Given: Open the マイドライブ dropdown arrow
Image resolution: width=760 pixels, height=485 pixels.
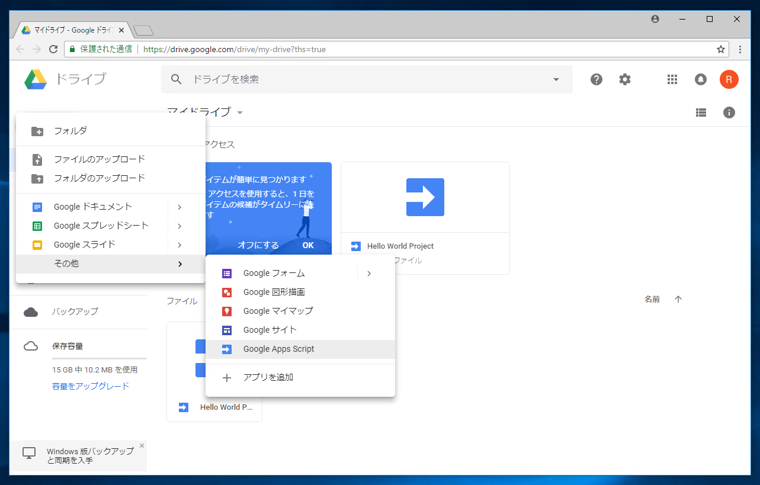Looking at the screenshot, I should click(x=239, y=112).
